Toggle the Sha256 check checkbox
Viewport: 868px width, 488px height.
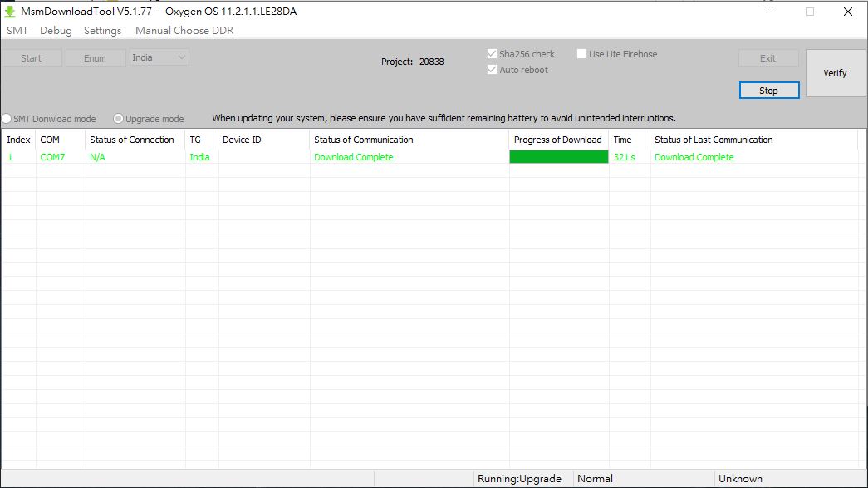(492, 54)
